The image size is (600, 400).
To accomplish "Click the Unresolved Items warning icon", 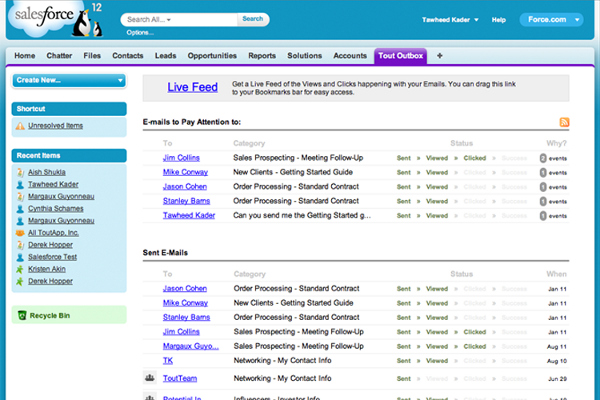I will tap(20, 126).
